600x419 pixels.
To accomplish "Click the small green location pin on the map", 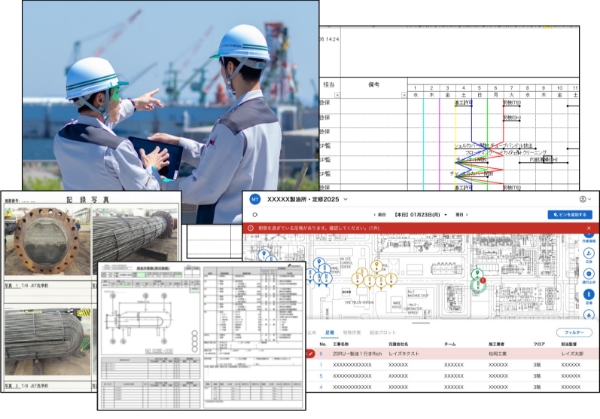I will pyautogui.click(x=476, y=273).
